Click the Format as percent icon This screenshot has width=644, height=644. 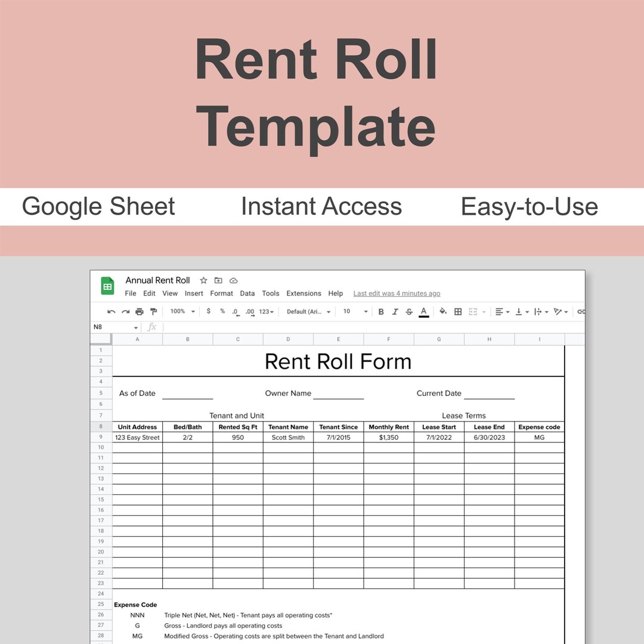tap(221, 311)
